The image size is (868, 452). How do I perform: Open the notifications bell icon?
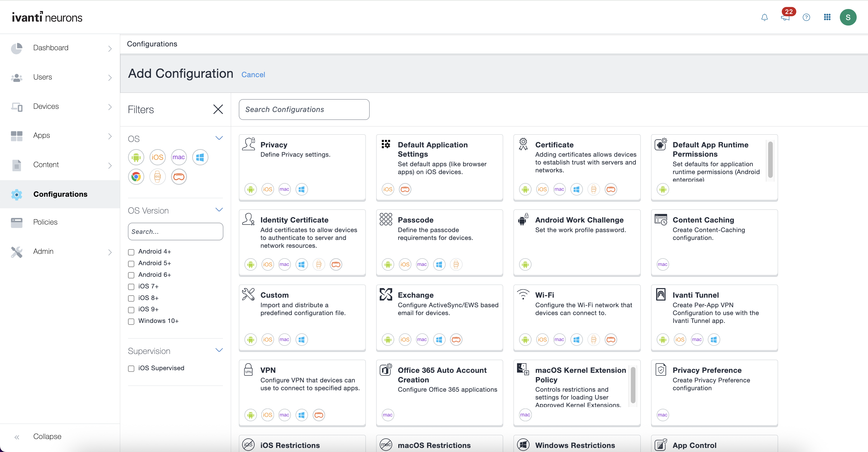click(x=764, y=17)
